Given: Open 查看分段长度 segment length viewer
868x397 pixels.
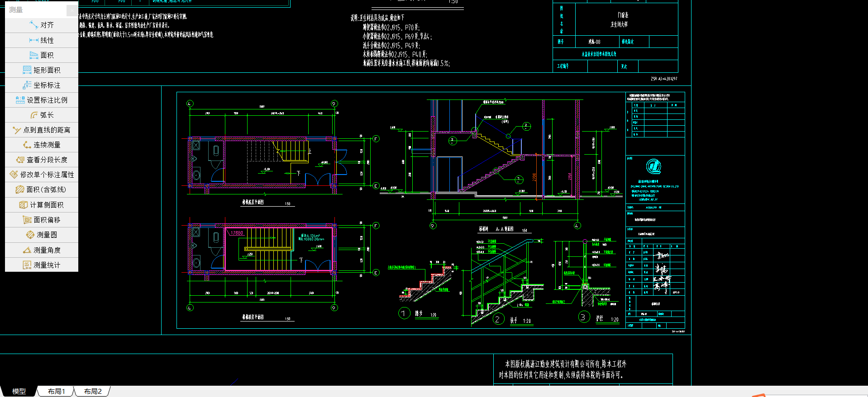Looking at the screenshot, I should (42, 160).
